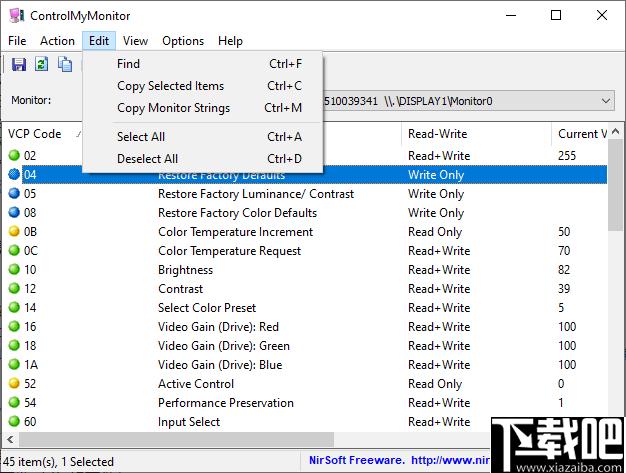Select the Video Gain (Drive): Red row
Viewport: 626px width, 473px height.
coord(307,327)
